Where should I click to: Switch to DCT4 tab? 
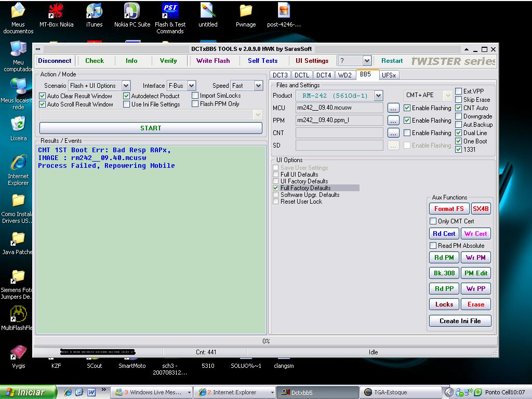(324, 75)
